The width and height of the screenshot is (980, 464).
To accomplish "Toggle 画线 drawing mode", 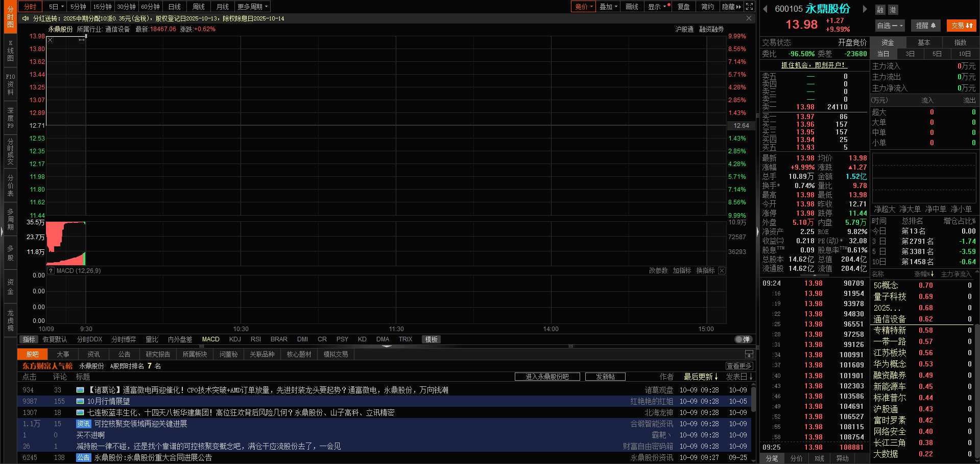I will [632, 7].
